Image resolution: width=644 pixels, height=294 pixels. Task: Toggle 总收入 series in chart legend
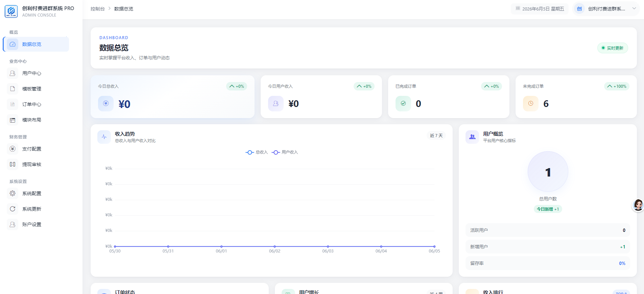[257, 152]
